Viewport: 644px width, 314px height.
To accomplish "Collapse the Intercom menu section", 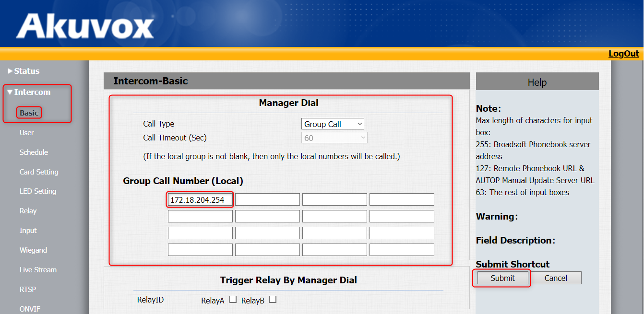I will pos(32,92).
